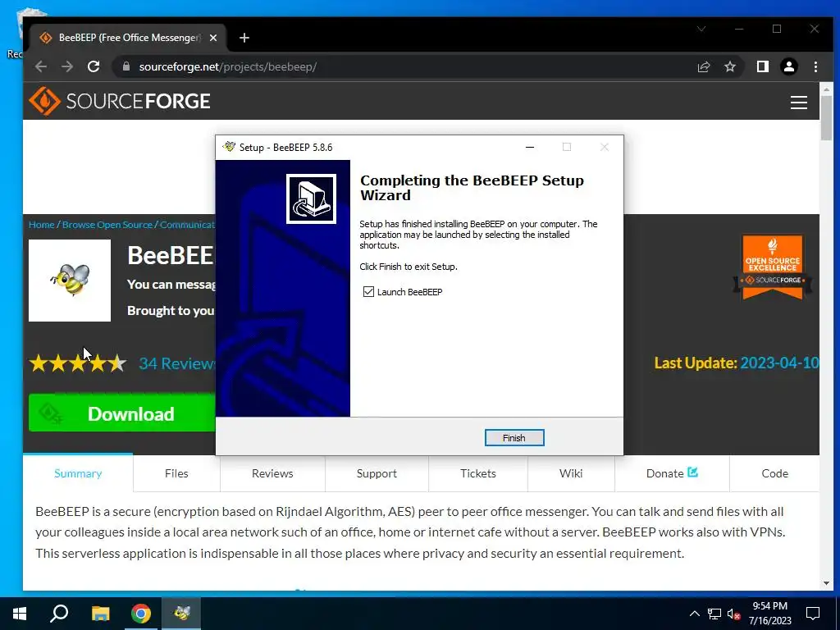This screenshot has width=840, height=630.
Task: Click Browse Open Source breadcrumb link
Action: pos(107,225)
